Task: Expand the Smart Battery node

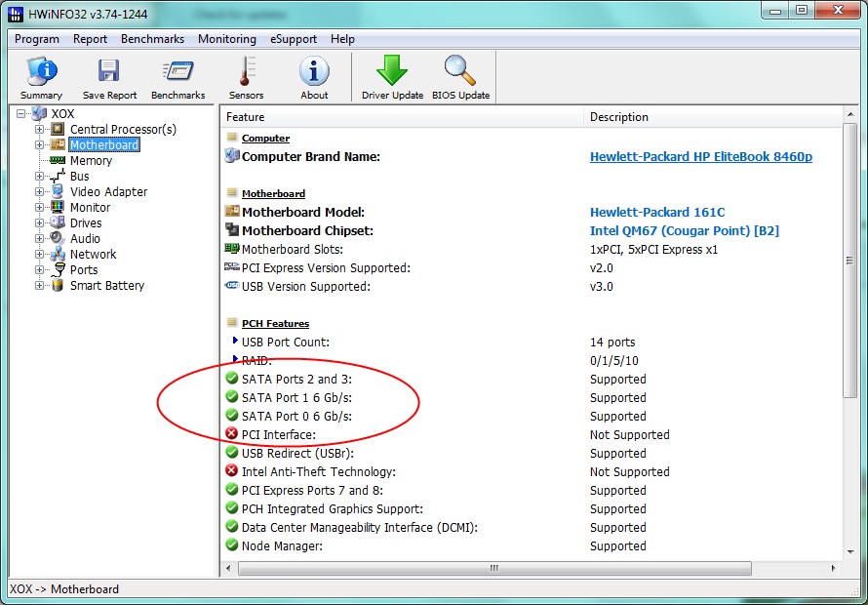Action: click(39, 285)
